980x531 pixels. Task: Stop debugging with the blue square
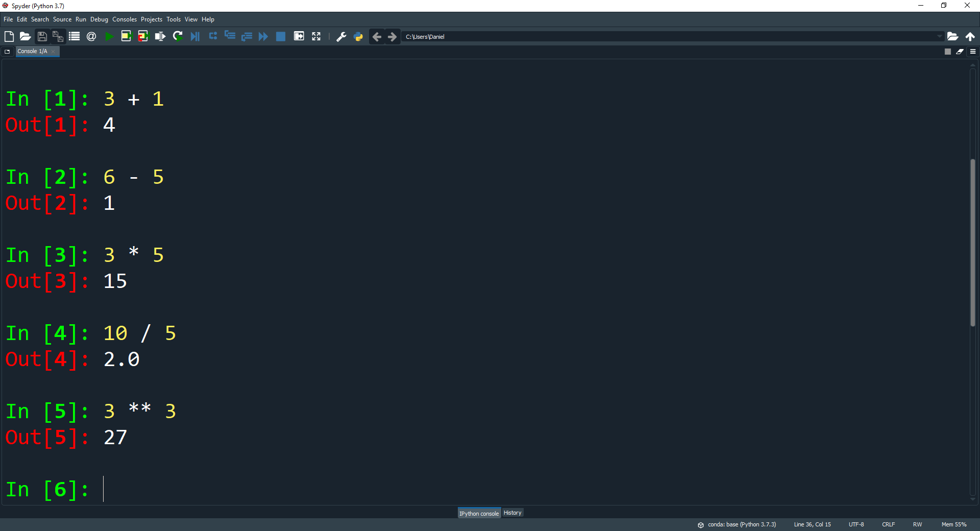pyautogui.click(x=281, y=36)
